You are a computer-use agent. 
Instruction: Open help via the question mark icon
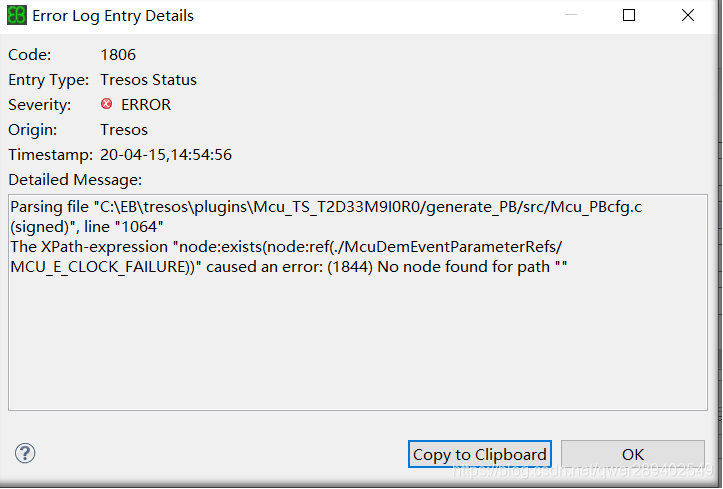[x=25, y=453]
